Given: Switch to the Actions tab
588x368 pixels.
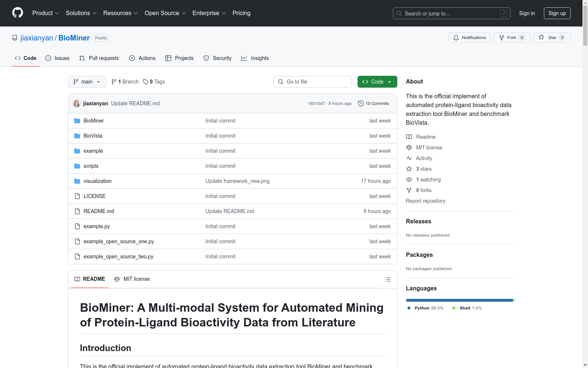Looking at the screenshot, I should click(142, 58).
